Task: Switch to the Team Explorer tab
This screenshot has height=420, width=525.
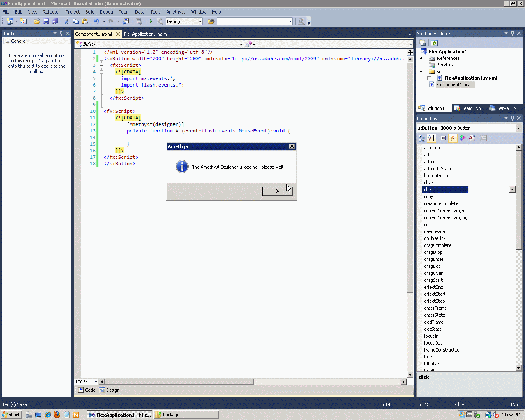Action: tap(470, 108)
